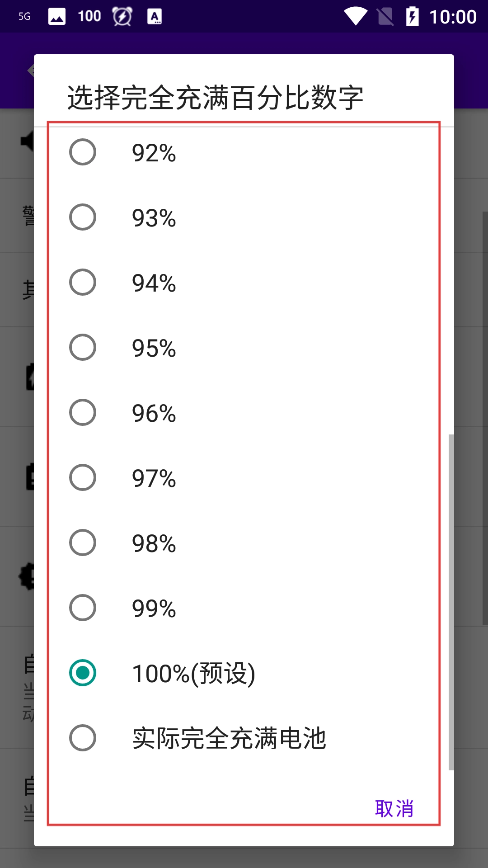Select 96% as full percentage

(x=83, y=413)
